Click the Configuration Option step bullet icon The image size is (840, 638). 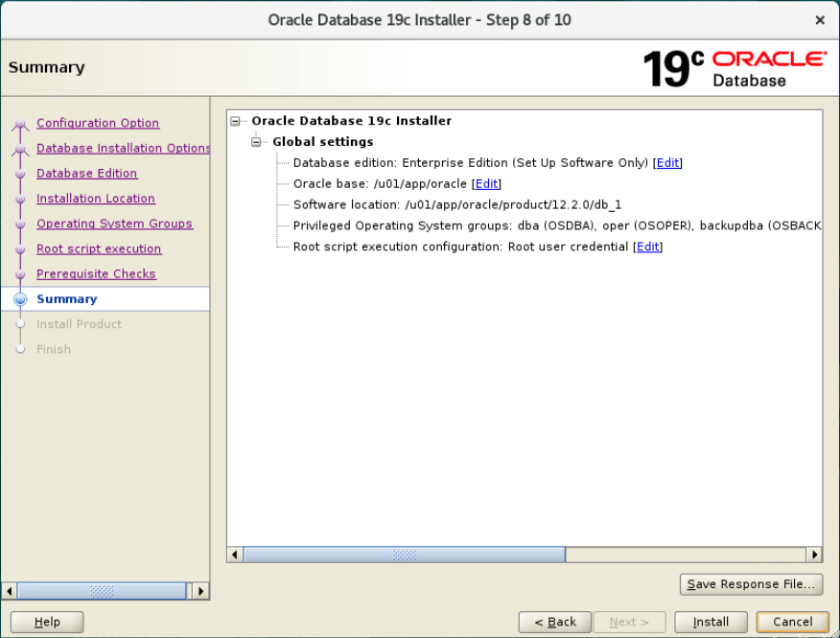click(20, 124)
